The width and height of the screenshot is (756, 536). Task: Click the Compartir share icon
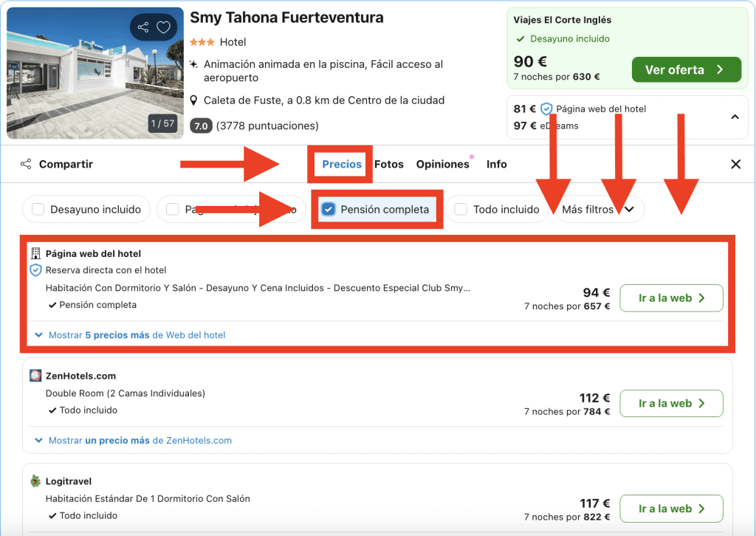point(26,164)
